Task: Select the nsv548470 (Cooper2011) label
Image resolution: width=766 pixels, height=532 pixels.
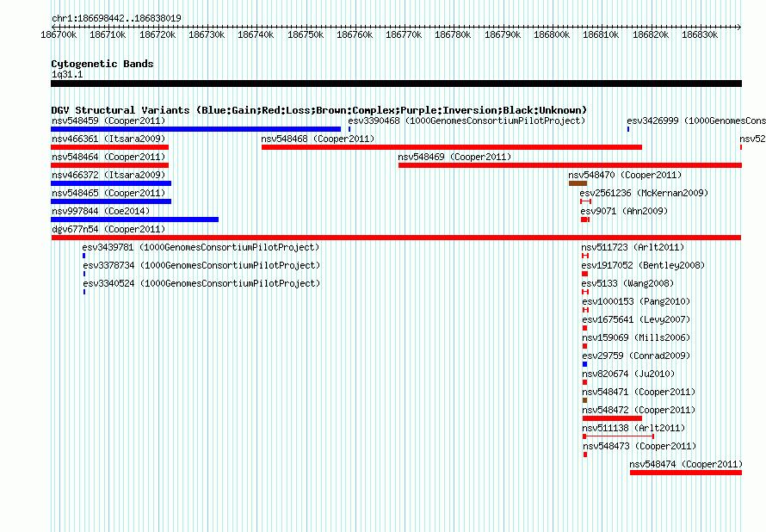Action: [625, 175]
